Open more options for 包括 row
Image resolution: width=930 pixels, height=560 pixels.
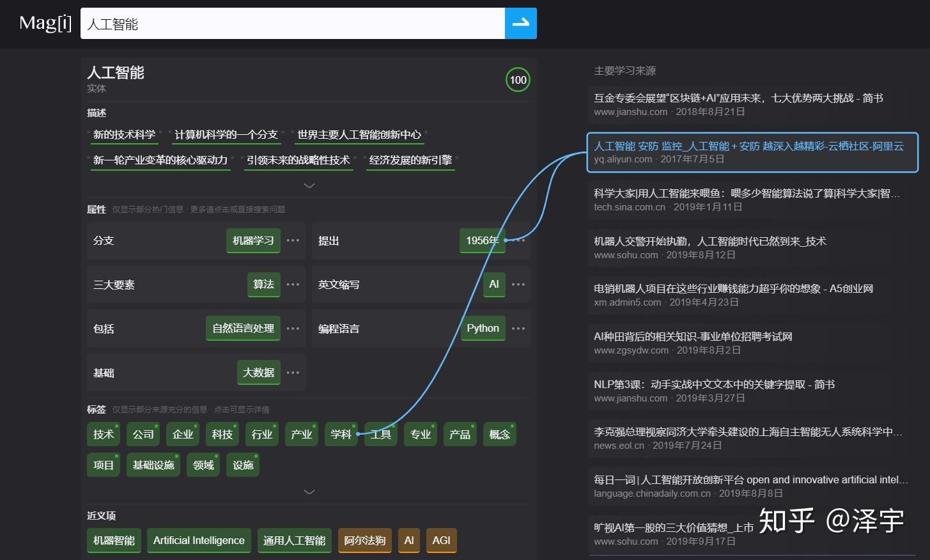(293, 329)
